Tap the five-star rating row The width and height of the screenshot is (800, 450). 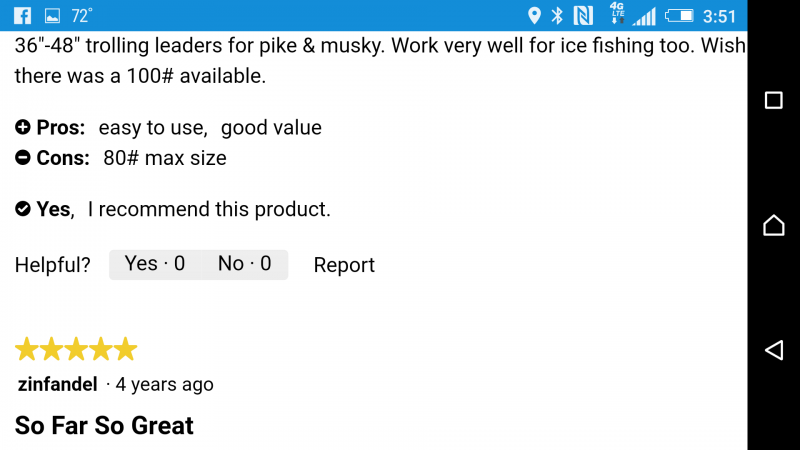click(x=76, y=349)
